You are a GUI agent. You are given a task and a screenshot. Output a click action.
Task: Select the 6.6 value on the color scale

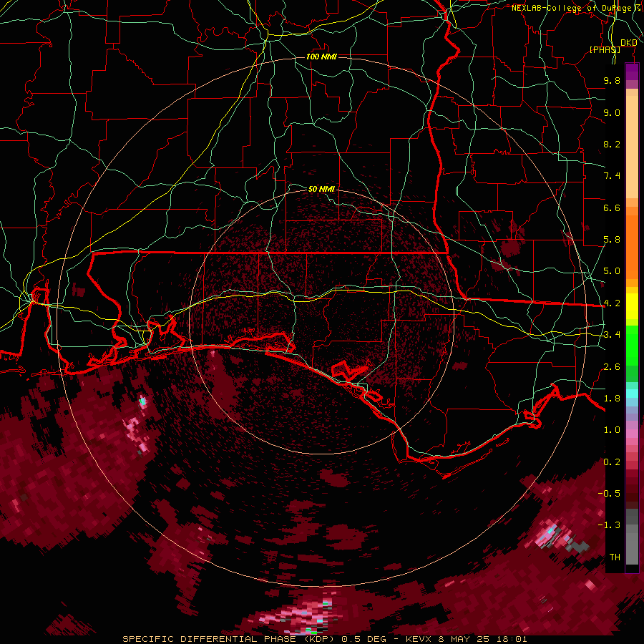pyautogui.click(x=612, y=208)
